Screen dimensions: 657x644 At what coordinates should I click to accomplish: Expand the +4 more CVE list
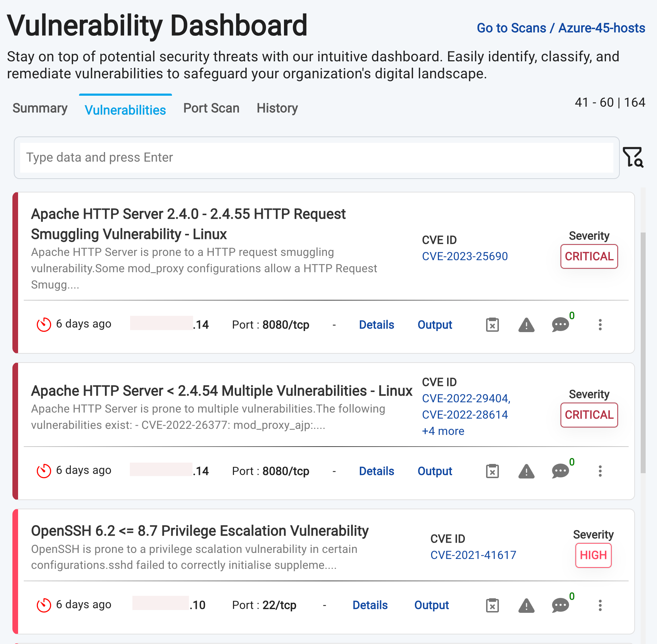click(x=442, y=431)
